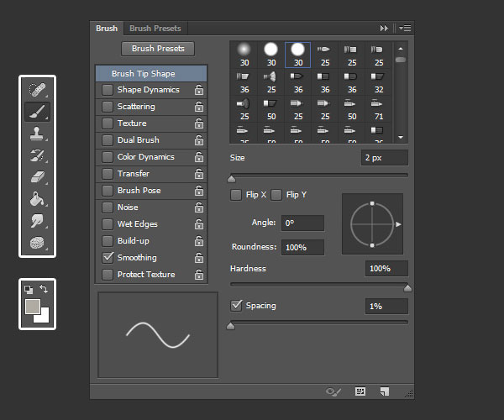Open the Brush panel flyout menu
504x420 pixels.
(405, 29)
